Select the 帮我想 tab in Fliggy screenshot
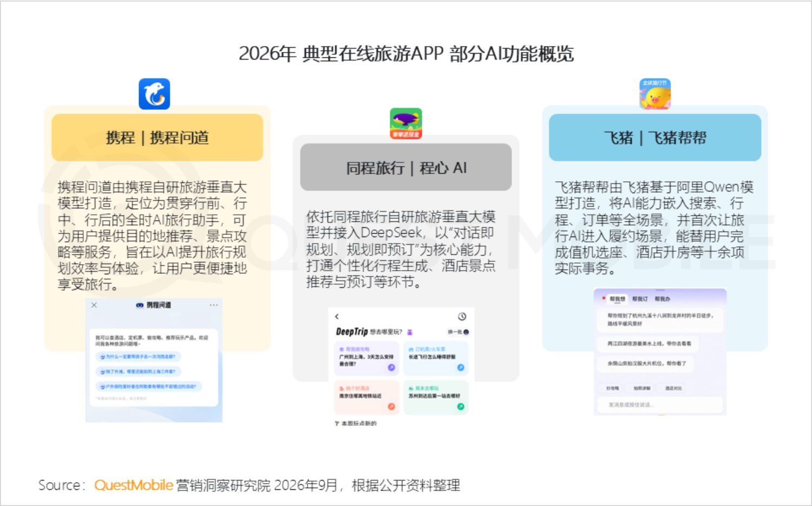Image resolution: width=812 pixels, height=506 pixels. click(617, 299)
